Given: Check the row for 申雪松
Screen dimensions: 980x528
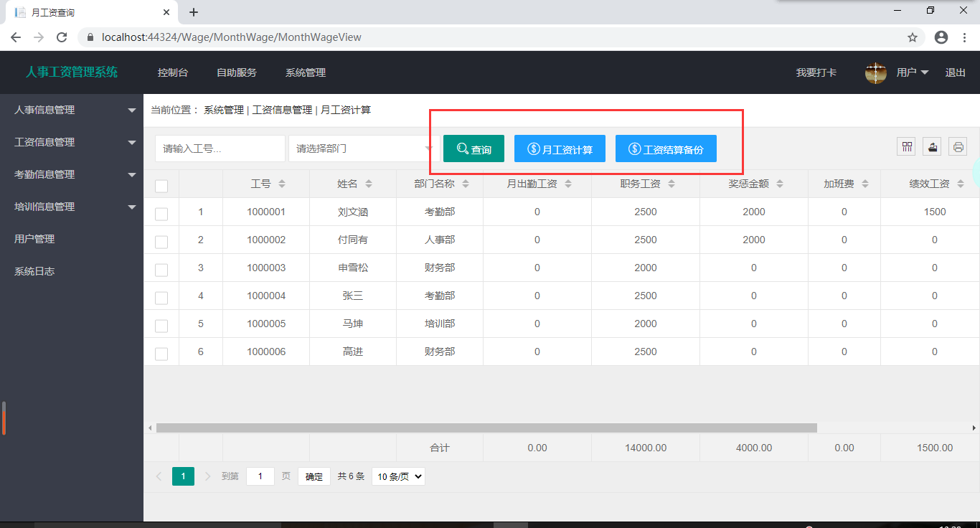Looking at the screenshot, I should click(161, 270).
